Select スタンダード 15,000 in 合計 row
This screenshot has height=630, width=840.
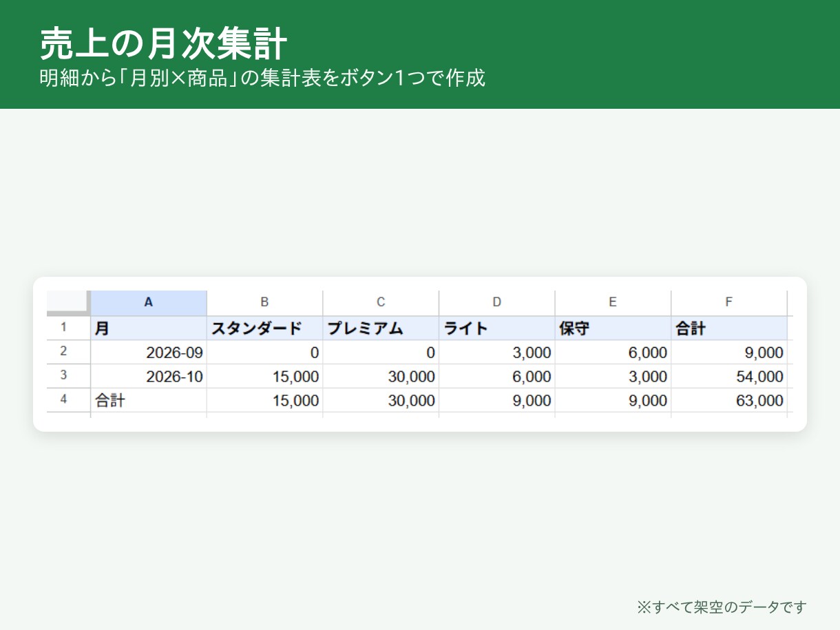(x=264, y=401)
